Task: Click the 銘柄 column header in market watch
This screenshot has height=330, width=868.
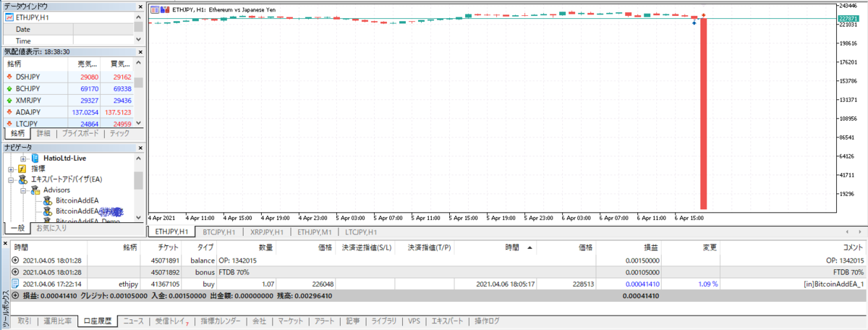Action: pyautogui.click(x=14, y=64)
